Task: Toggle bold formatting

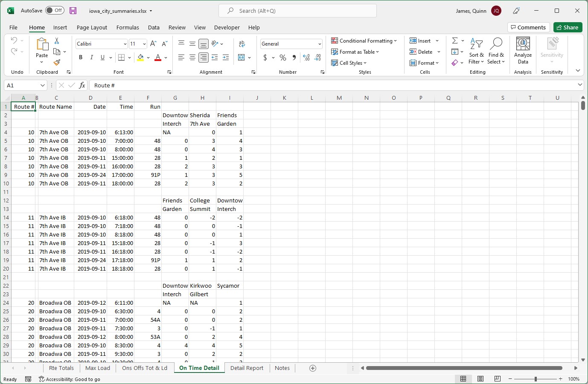Action: click(81, 57)
